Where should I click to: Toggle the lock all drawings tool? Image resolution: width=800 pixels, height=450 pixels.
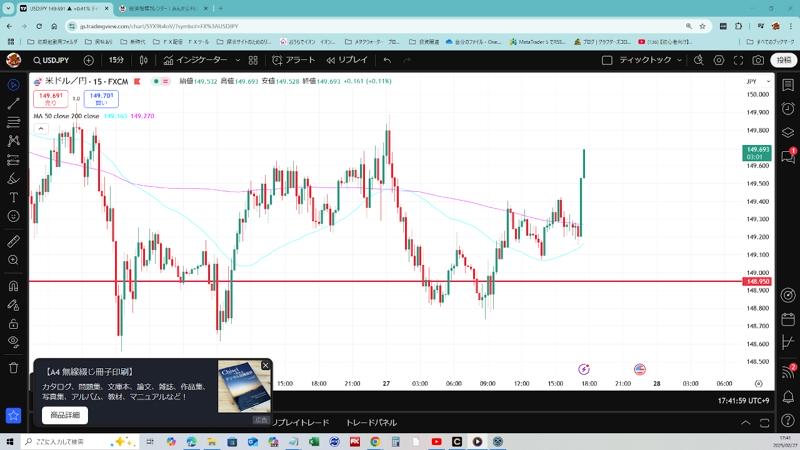(x=14, y=324)
